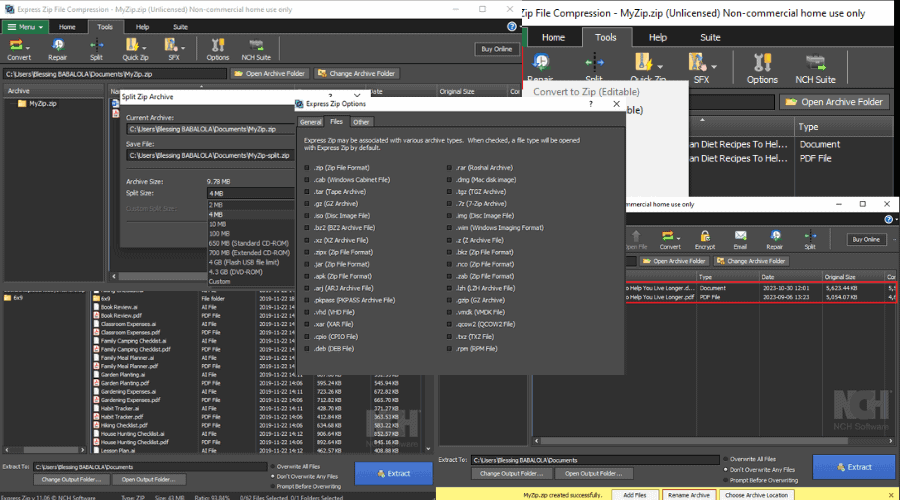
Task: Check the .rar (Roshal Archive) box
Action: [x=449, y=168]
